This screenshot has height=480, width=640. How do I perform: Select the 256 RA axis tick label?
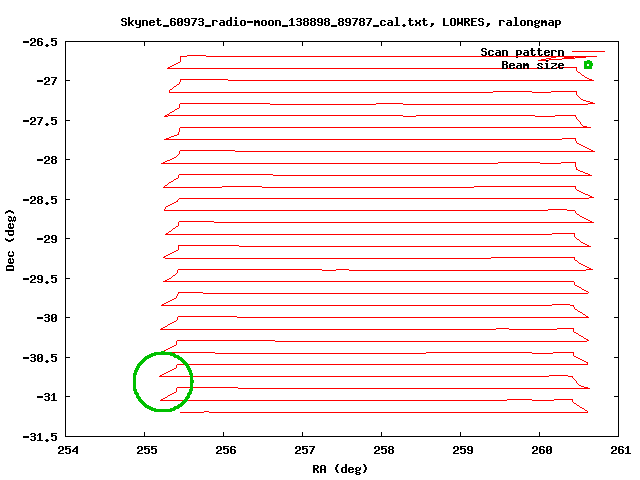pos(226,450)
